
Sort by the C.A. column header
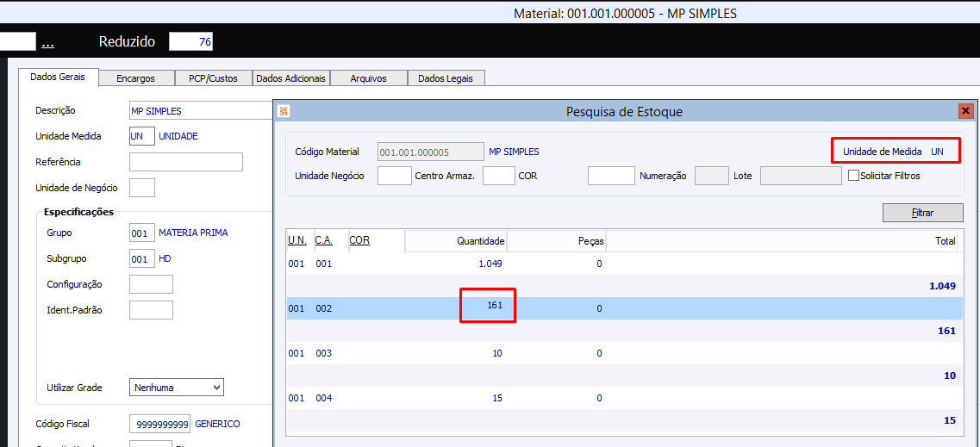tap(323, 240)
